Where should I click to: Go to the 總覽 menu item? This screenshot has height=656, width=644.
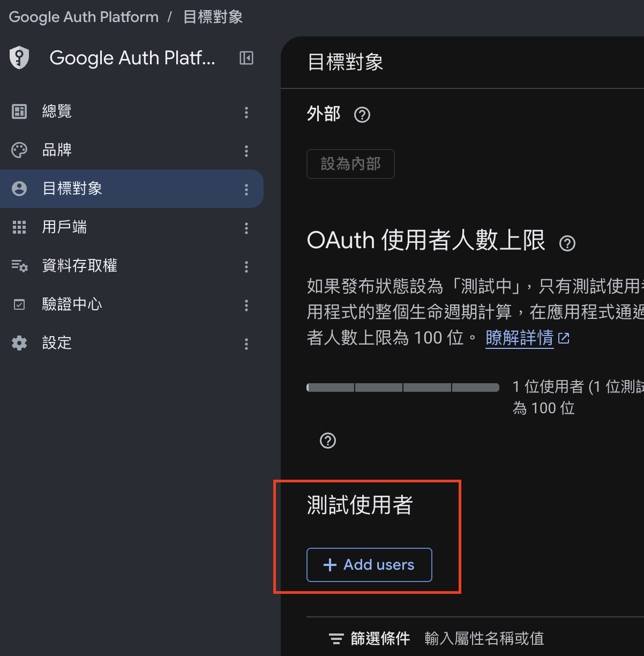(131, 111)
